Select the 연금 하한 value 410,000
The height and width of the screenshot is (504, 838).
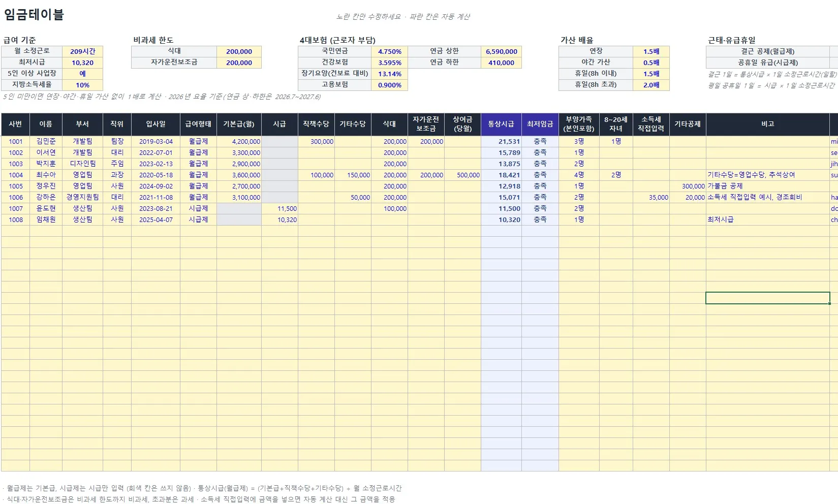(x=501, y=62)
